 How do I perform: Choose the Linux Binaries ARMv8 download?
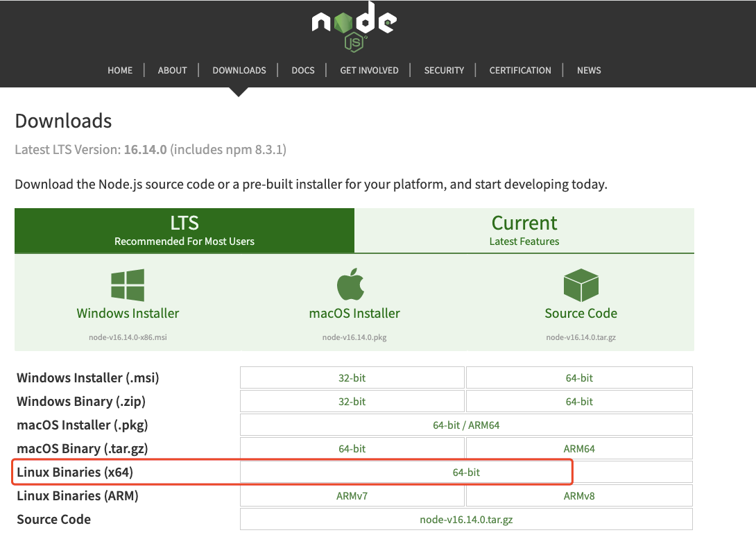click(x=579, y=496)
